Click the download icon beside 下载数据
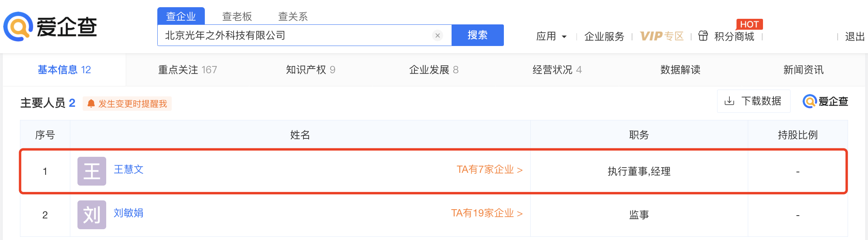868x240 pixels. (x=729, y=101)
